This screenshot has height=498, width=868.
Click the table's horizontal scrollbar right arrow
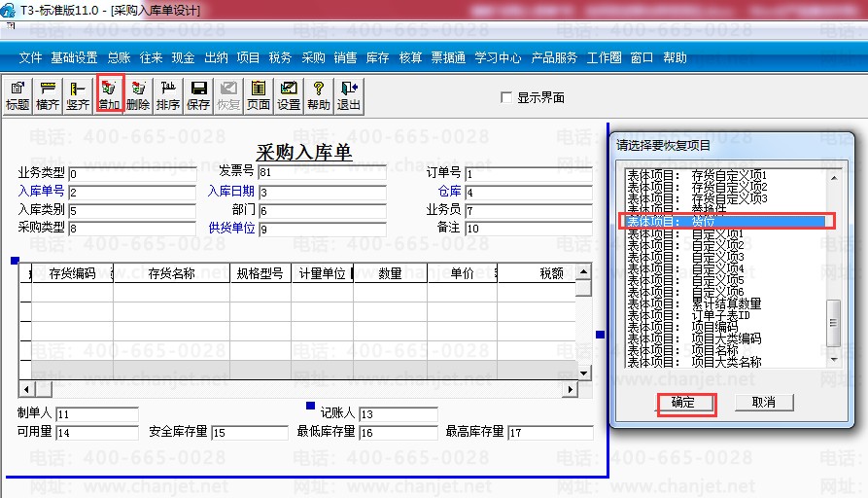(573, 390)
